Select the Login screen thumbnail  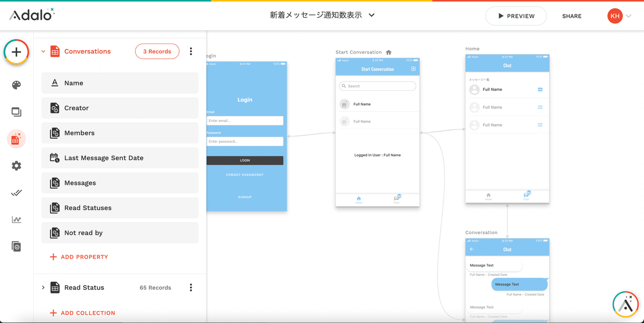246,136
